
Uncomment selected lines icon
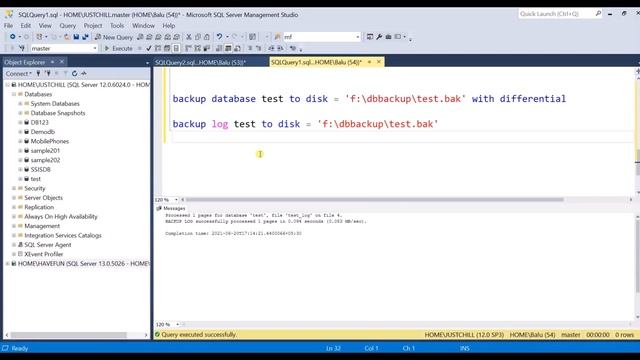259,48
